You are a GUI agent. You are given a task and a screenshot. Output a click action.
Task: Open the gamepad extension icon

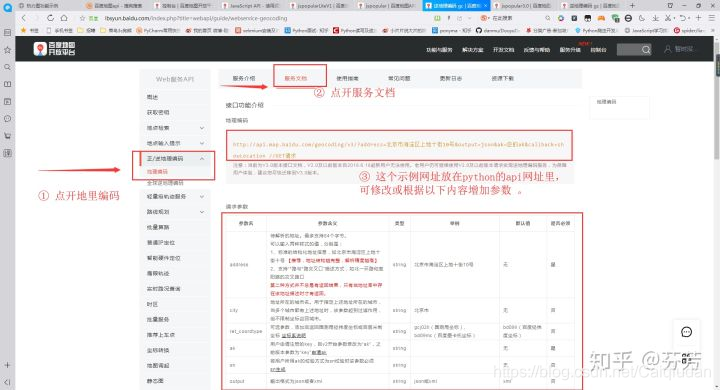601,18
